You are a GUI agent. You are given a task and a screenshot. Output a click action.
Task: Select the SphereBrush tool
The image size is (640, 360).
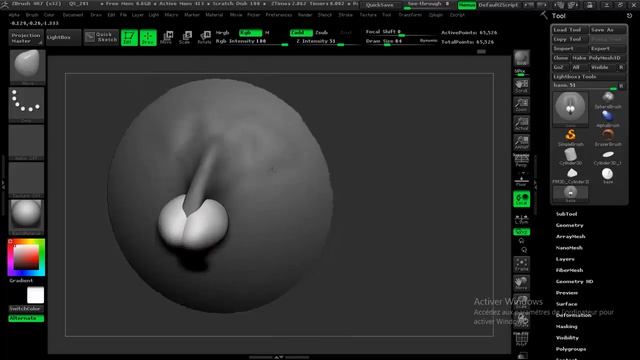coord(608,100)
